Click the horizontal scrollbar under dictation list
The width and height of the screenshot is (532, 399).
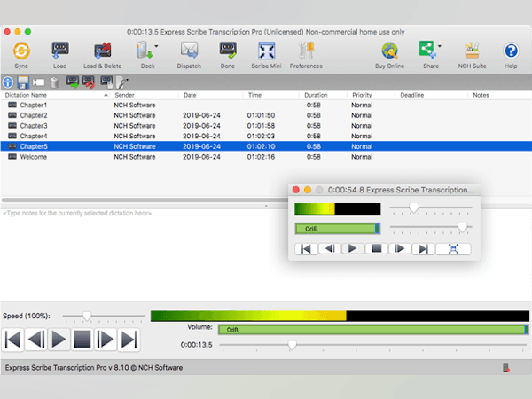(145, 199)
